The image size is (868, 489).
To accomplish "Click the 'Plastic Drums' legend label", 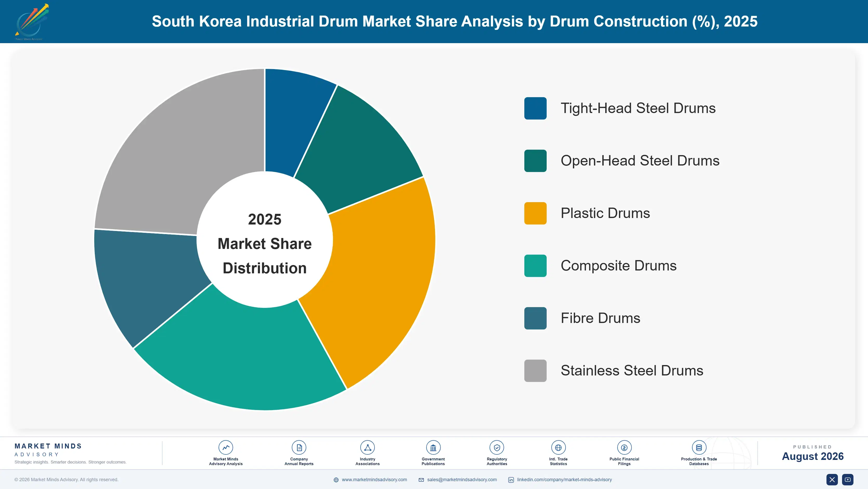I will 605,213.
